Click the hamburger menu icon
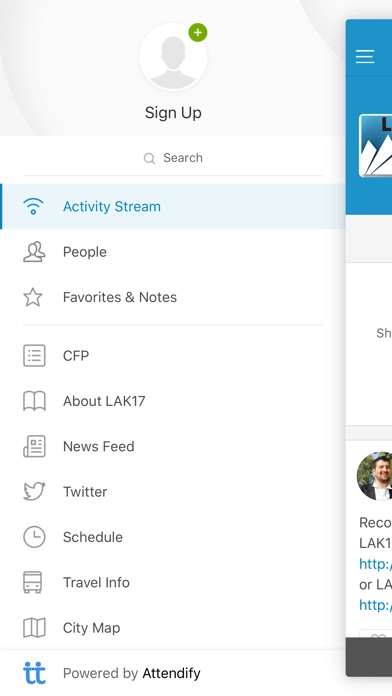The height and width of the screenshot is (696, 392). 365,57
